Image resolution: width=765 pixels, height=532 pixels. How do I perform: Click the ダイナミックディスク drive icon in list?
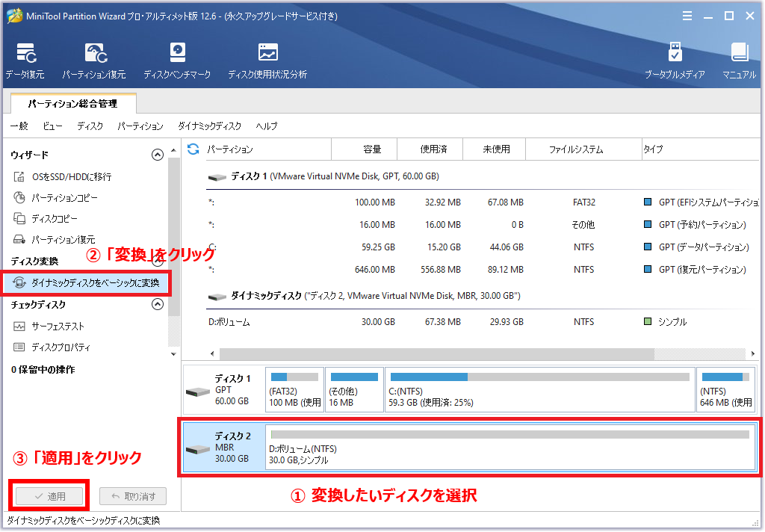(217, 297)
